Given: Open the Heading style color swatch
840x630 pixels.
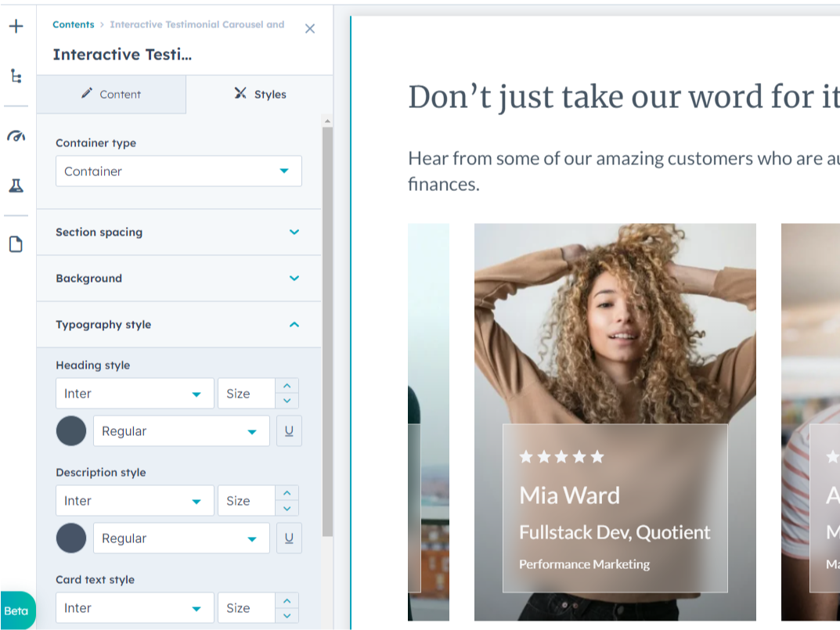Looking at the screenshot, I should click(x=71, y=431).
